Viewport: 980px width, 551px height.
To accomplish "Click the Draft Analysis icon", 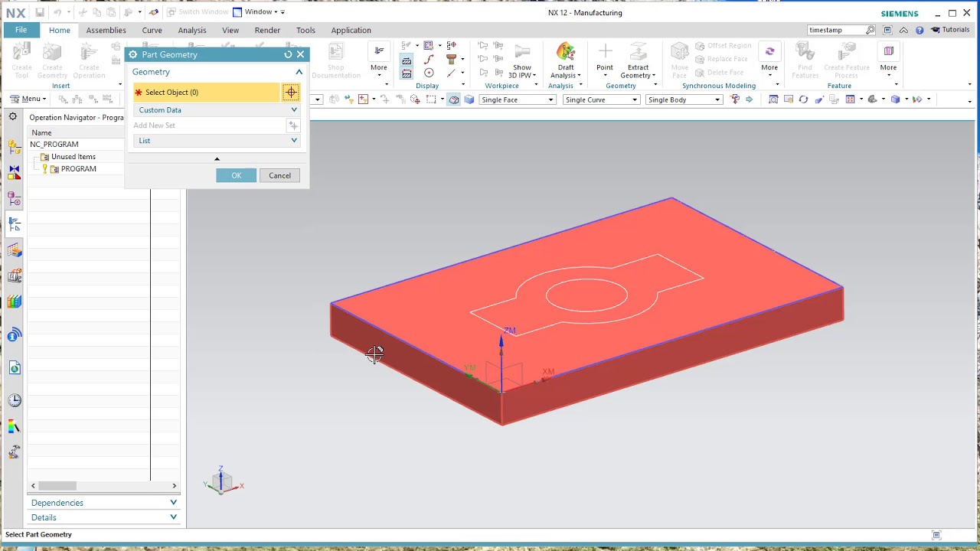I will coord(566,52).
